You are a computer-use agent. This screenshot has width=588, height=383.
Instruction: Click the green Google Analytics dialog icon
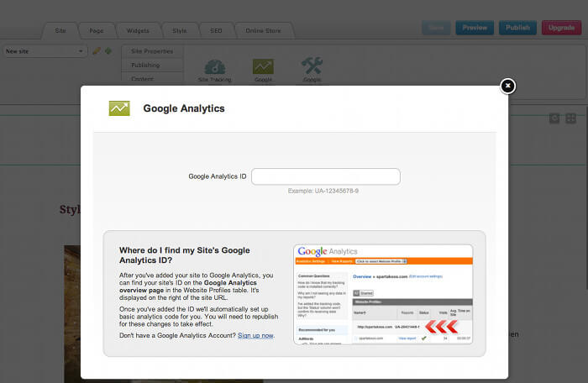(x=119, y=108)
